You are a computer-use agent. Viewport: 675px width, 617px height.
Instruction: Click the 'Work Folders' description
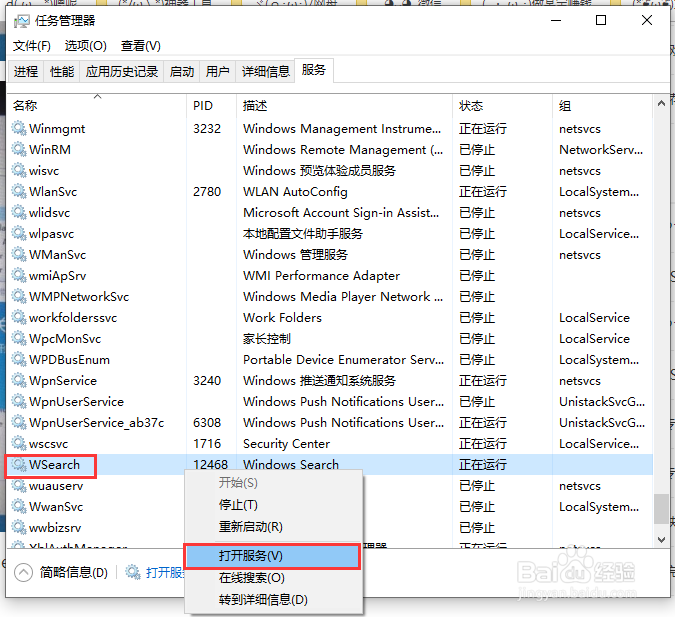coord(282,318)
